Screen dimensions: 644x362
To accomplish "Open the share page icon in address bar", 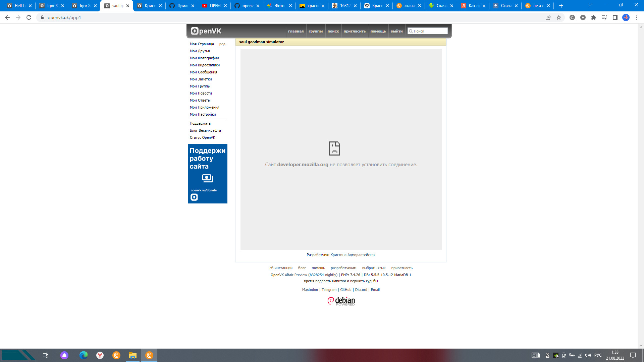I will [x=548, y=17].
